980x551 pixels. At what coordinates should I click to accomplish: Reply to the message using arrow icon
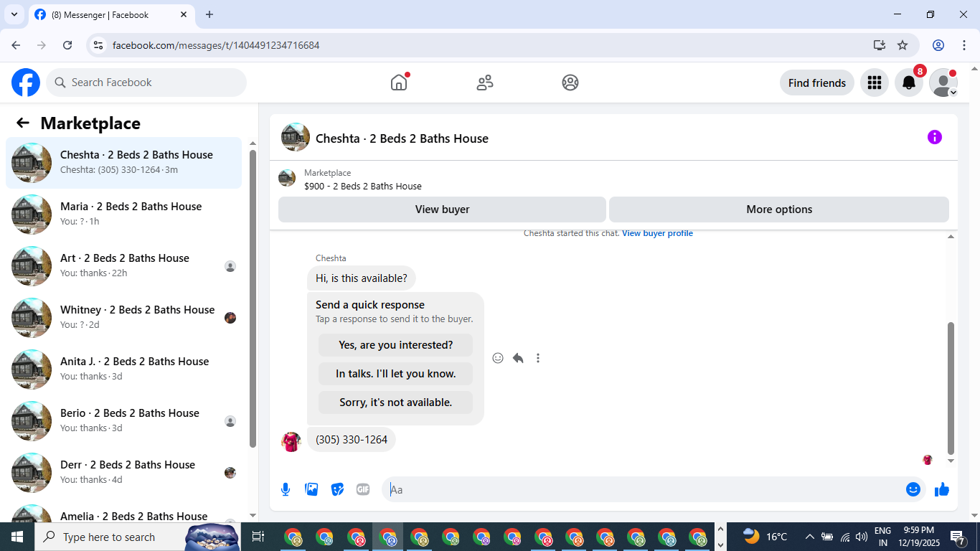tap(518, 358)
